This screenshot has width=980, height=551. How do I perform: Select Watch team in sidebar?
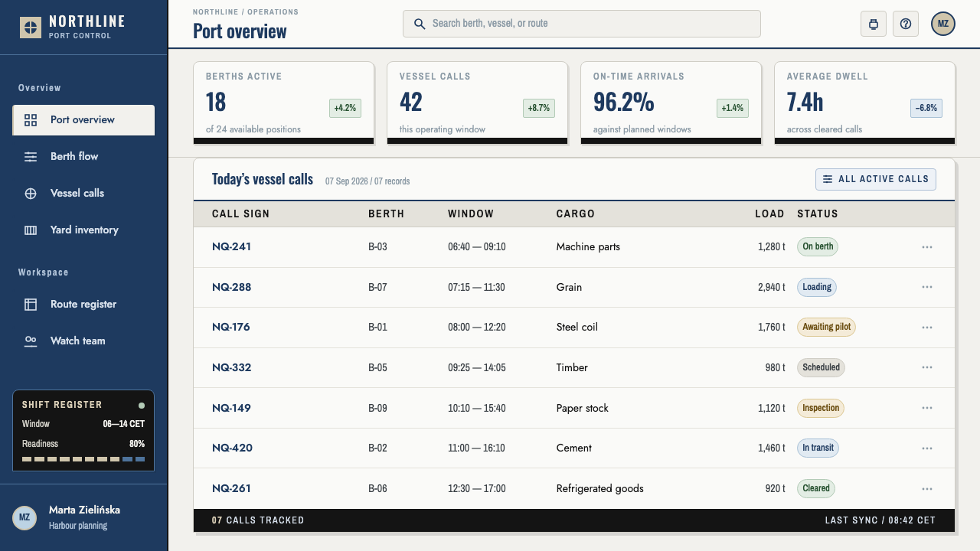click(x=83, y=341)
